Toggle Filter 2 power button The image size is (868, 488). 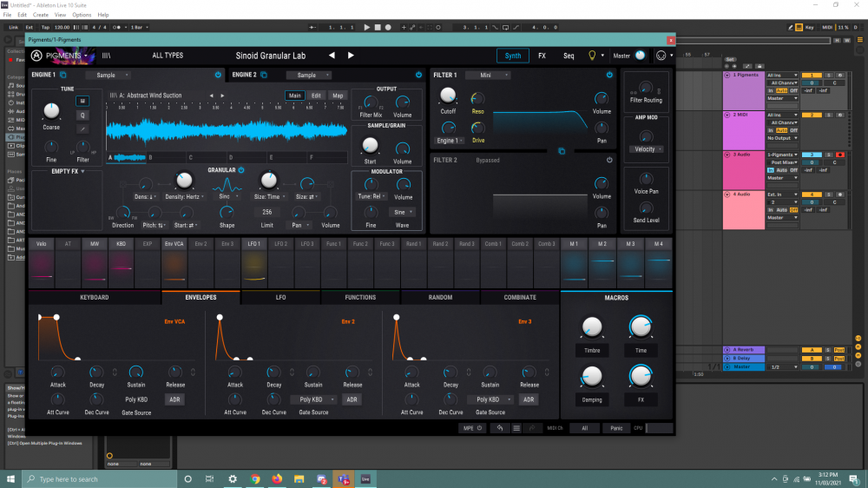(609, 160)
